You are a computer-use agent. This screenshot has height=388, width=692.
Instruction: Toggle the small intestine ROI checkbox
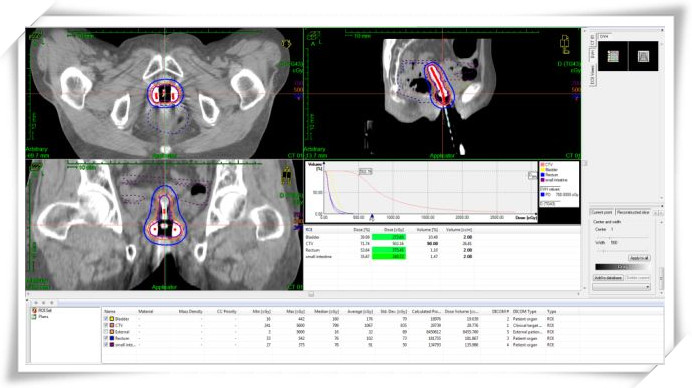point(106,345)
